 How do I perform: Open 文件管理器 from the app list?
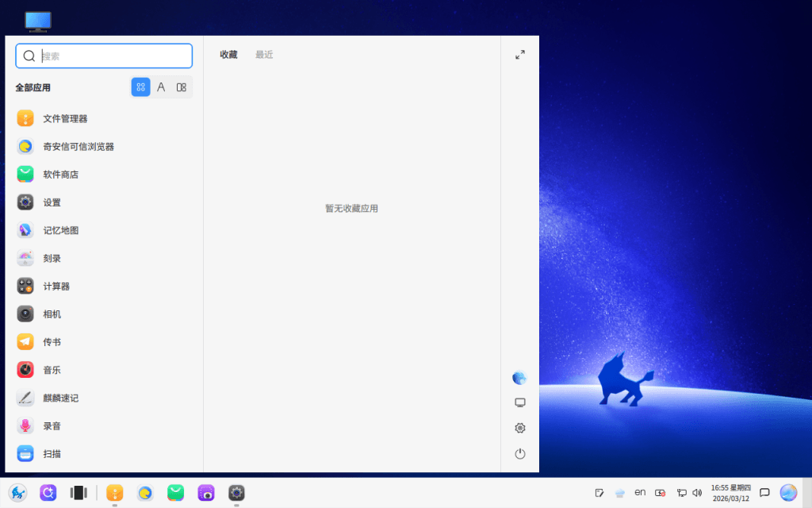[104, 119]
